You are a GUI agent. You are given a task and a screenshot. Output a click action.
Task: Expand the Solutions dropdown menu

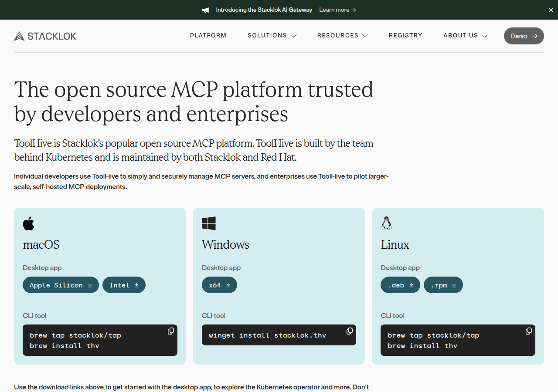click(272, 36)
